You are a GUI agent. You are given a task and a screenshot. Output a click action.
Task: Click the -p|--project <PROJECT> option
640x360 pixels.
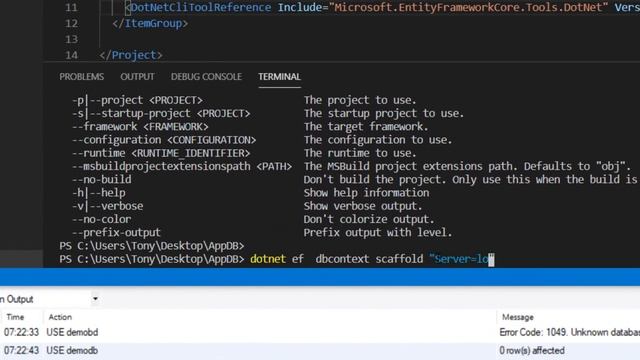pyautogui.click(x=137, y=100)
